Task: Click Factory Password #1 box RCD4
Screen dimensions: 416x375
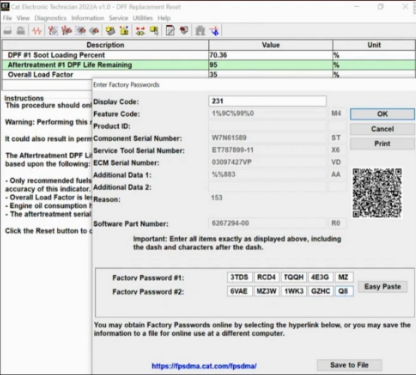Action: click(x=266, y=277)
